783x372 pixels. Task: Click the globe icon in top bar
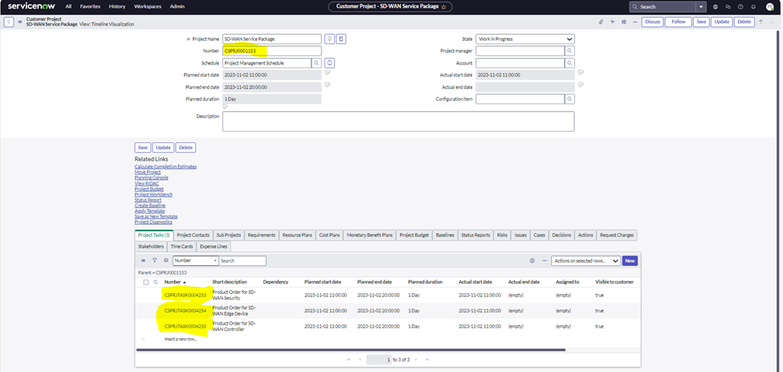pyautogui.click(x=716, y=7)
